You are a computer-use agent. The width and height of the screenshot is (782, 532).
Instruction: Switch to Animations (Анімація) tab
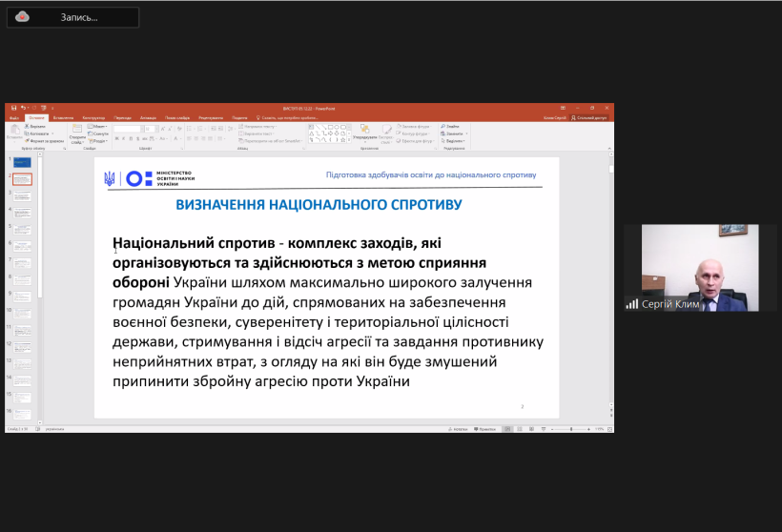(x=148, y=118)
